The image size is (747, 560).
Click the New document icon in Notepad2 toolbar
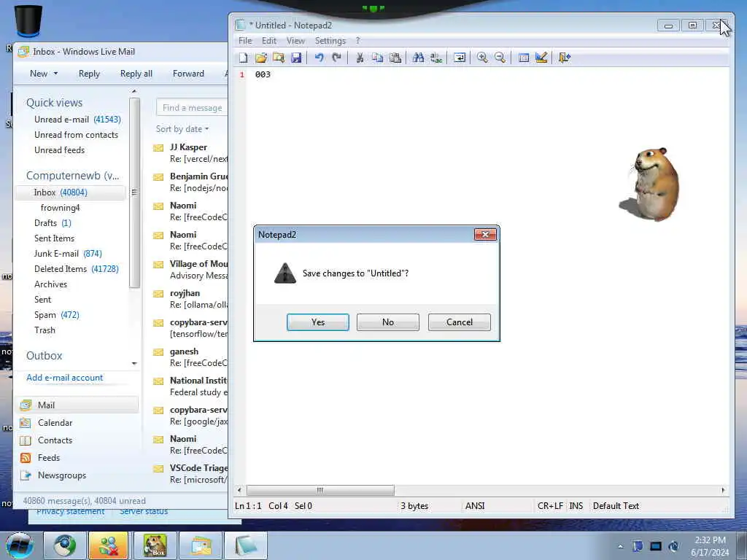coord(244,58)
